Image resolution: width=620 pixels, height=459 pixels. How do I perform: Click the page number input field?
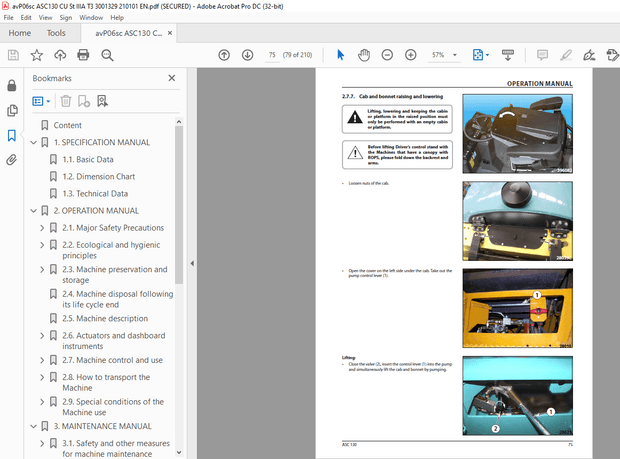[x=272, y=55]
